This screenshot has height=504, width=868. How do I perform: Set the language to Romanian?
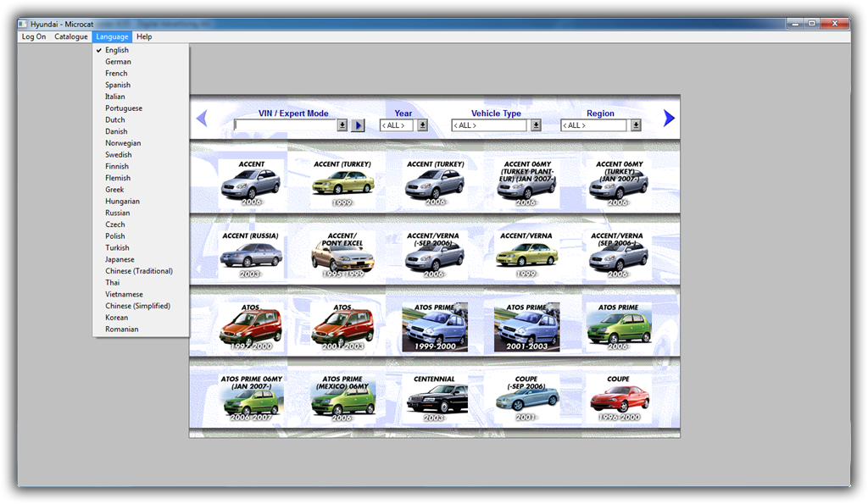click(141, 330)
